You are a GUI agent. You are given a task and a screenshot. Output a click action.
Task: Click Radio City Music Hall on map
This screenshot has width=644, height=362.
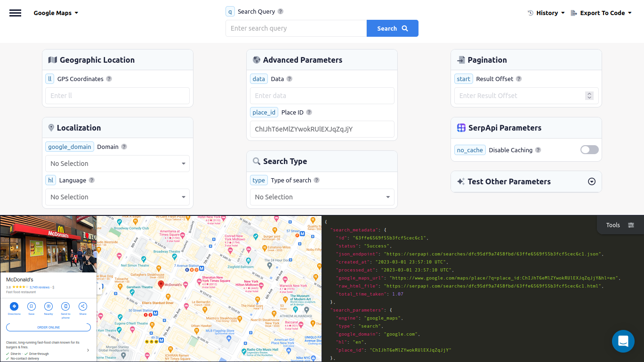262,350
